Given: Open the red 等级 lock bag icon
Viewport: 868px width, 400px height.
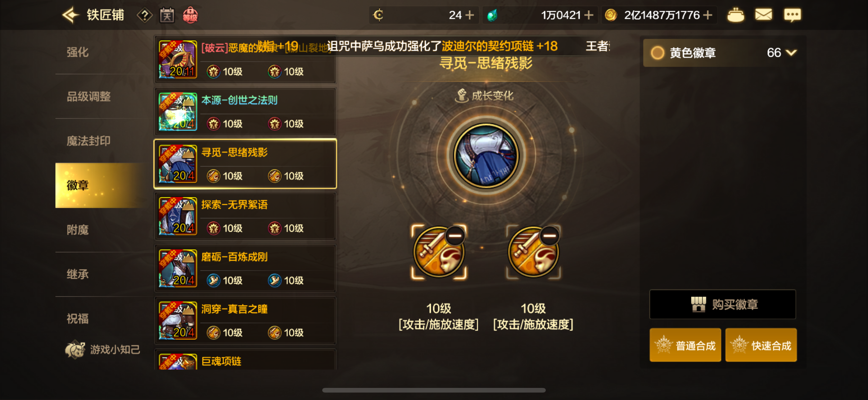Looking at the screenshot, I should pyautogui.click(x=190, y=15).
